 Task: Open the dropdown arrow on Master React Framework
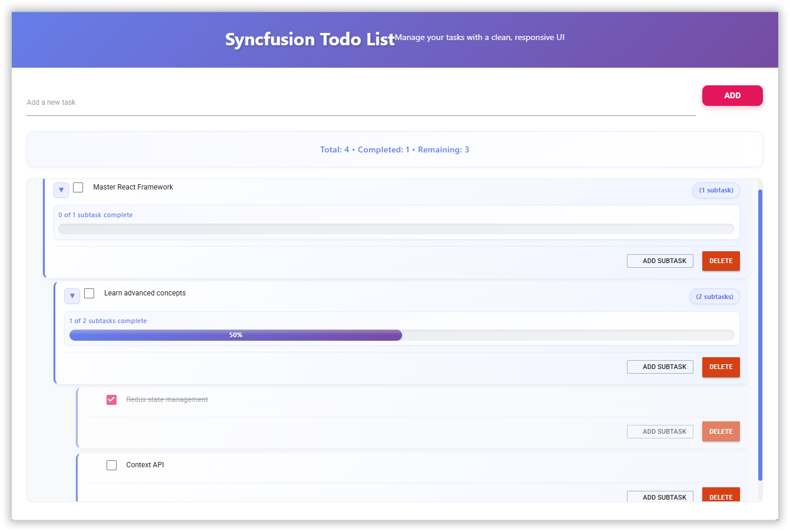click(61, 190)
